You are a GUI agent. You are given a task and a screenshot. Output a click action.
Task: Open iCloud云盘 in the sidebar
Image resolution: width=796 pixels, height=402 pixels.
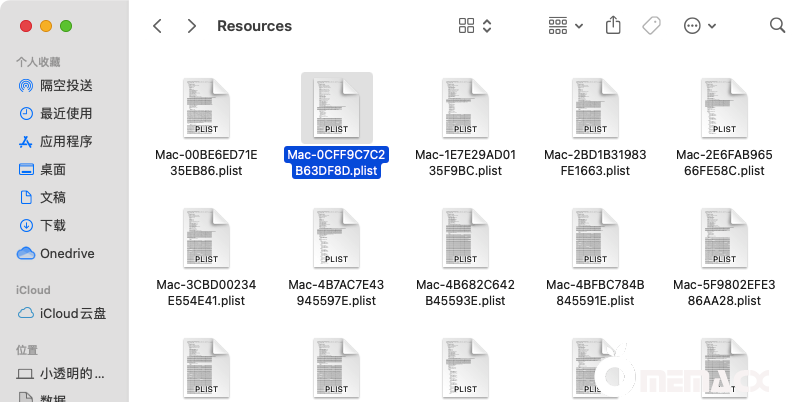point(72,313)
